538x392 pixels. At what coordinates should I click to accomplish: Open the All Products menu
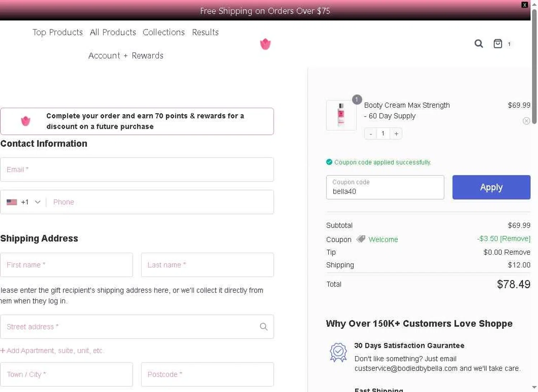(x=113, y=32)
